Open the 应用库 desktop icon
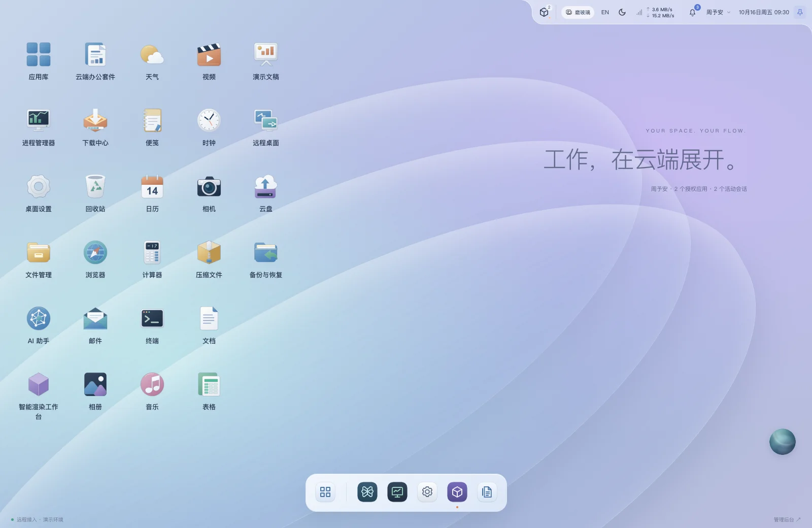This screenshot has width=812, height=528. [39, 61]
